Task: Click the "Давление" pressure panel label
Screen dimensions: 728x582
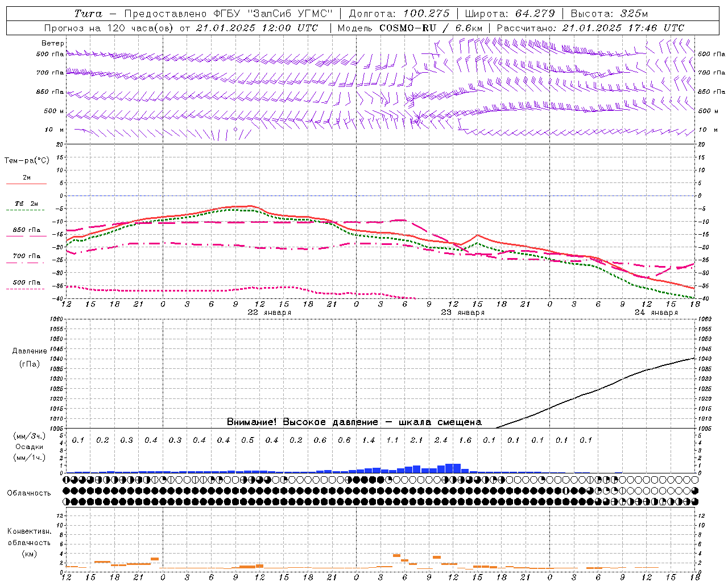Action: (30, 351)
